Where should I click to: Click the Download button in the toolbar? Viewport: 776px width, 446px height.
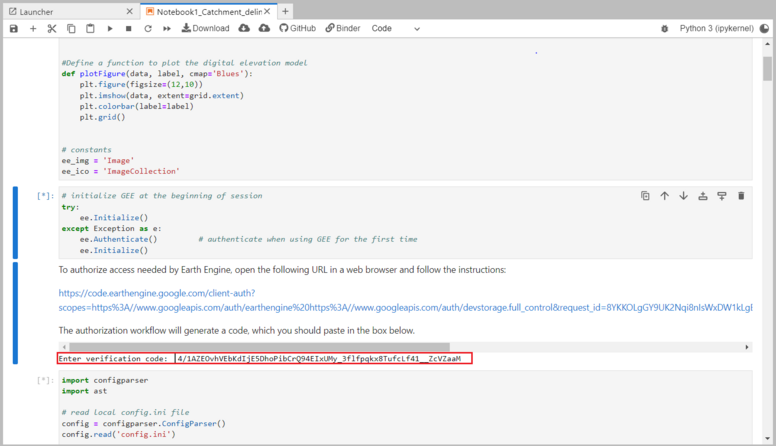(205, 29)
